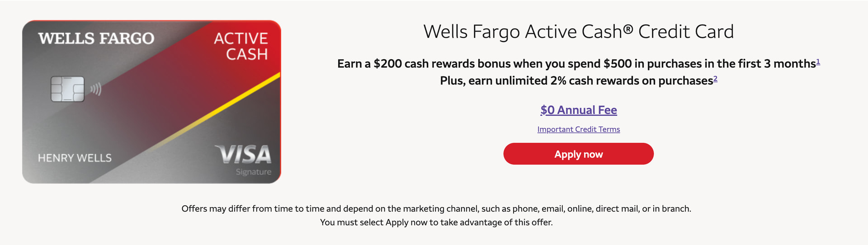Click the "You must select Apply now" line
The height and width of the screenshot is (245, 868).
tap(436, 222)
